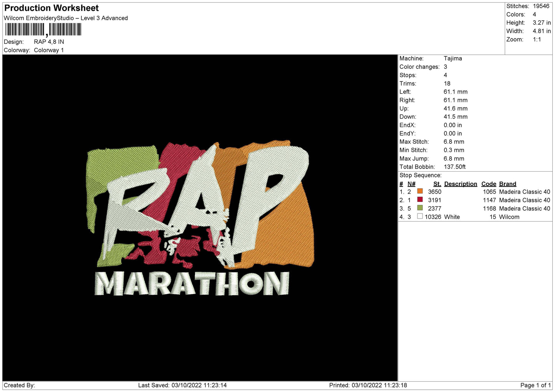The width and height of the screenshot is (555, 392).
Task: Click the zoom value '1:1'
Action: tap(537, 40)
